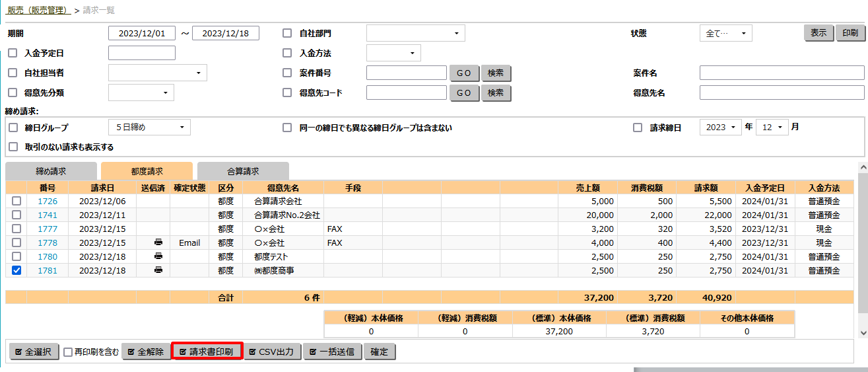The image size is (868, 372).
Task: Enable the 再印刷を含む checkbox
Action: pyautogui.click(x=68, y=352)
